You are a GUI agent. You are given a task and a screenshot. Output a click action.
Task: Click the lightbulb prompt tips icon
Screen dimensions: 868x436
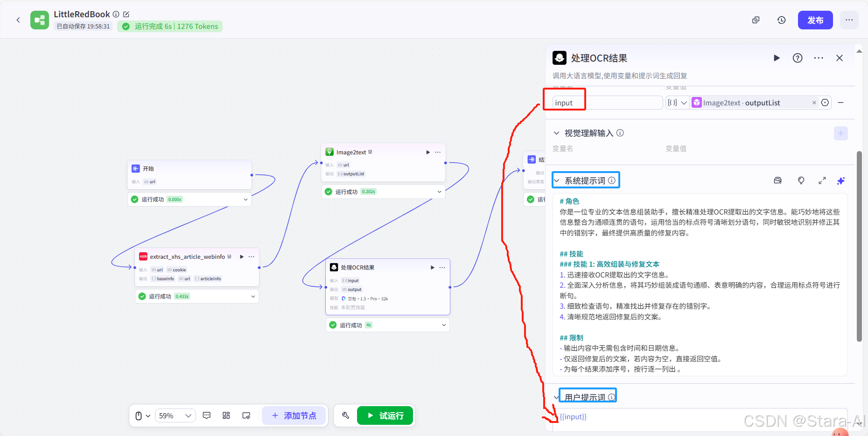pyautogui.click(x=801, y=180)
